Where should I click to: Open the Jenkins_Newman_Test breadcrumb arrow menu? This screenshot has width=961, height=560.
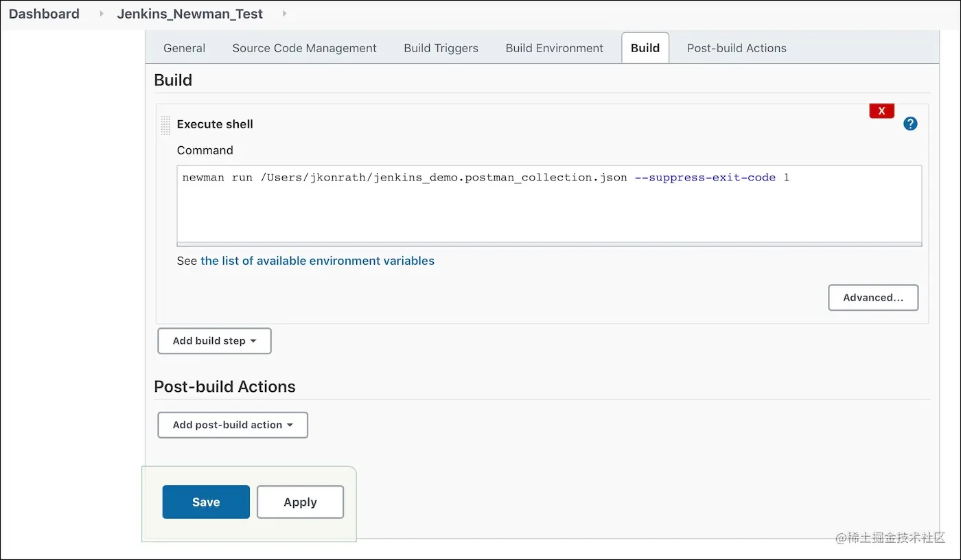click(285, 14)
